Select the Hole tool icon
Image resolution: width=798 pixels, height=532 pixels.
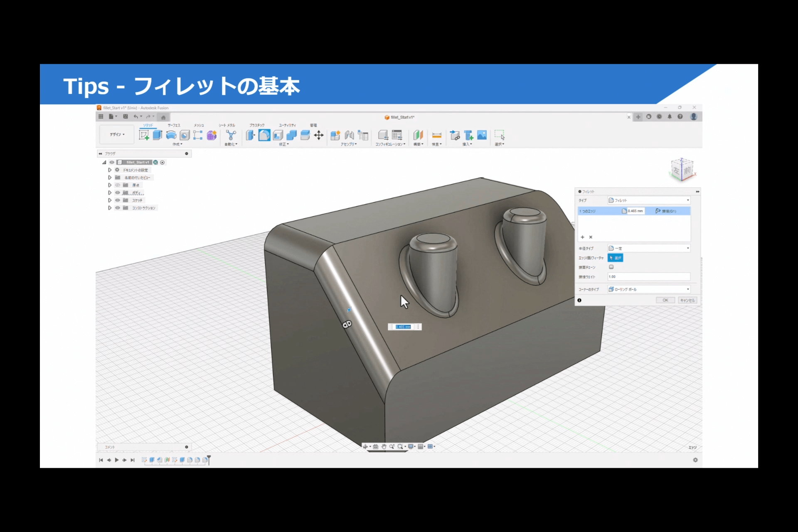[x=185, y=135]
